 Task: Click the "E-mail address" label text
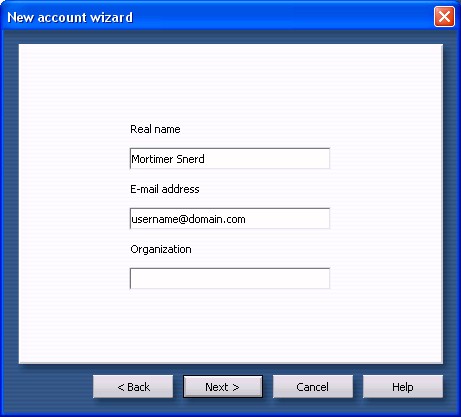coord(165,189)
